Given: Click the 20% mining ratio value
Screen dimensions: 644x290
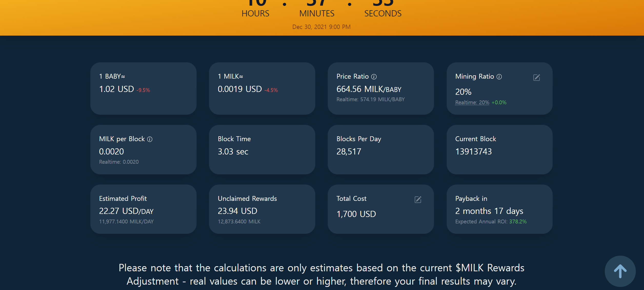Looking at the screenshot, I should pos(463,92).
